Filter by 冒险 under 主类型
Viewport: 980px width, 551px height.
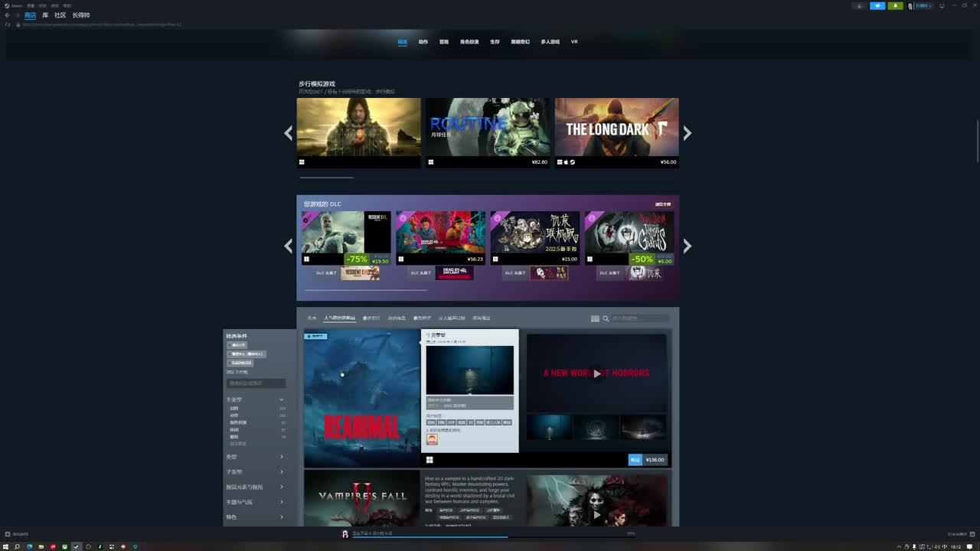point(234,409)
